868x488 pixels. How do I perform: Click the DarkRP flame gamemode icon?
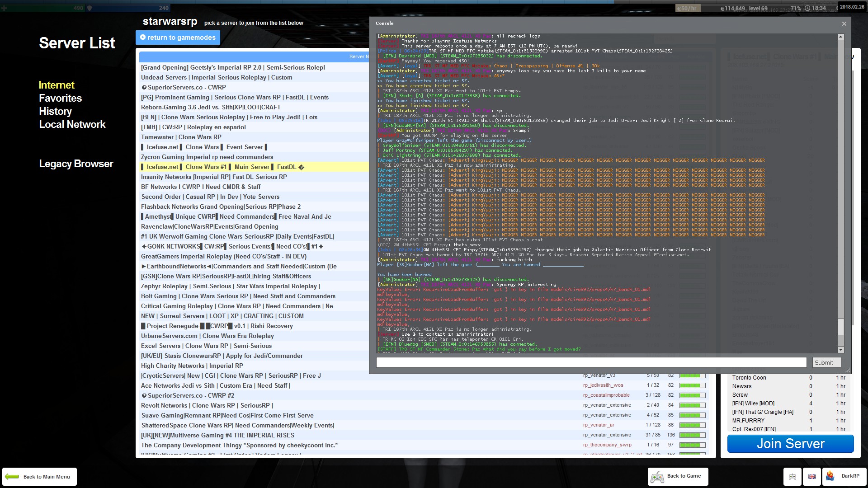pyautogui.click(x=830, y=476)
